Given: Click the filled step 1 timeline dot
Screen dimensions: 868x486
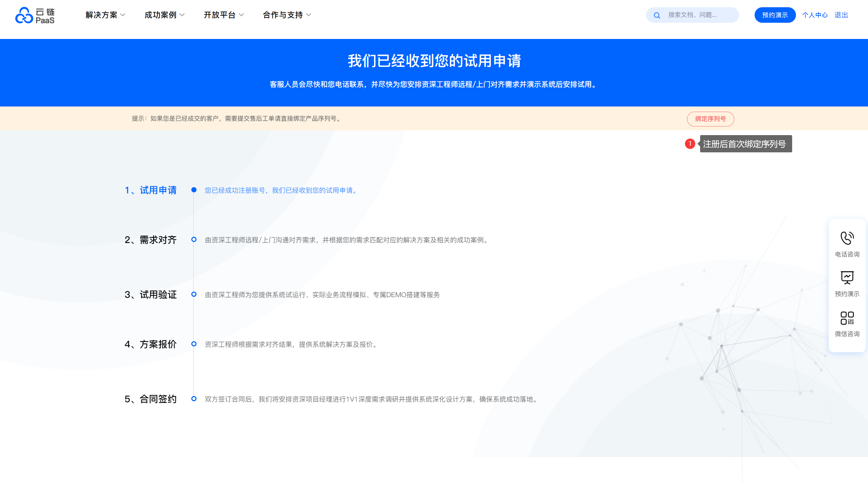Looking at the screenshot, I should [194, 190].
